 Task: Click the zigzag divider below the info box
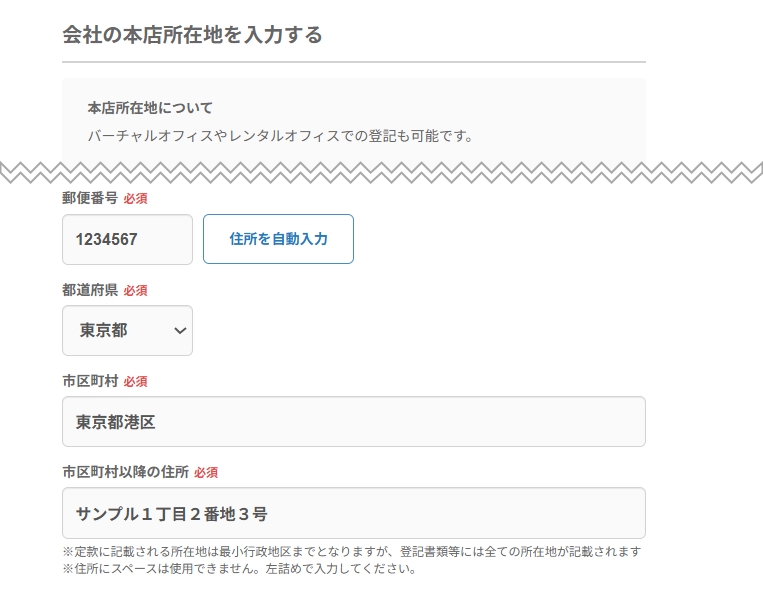(x=381, y=171)
